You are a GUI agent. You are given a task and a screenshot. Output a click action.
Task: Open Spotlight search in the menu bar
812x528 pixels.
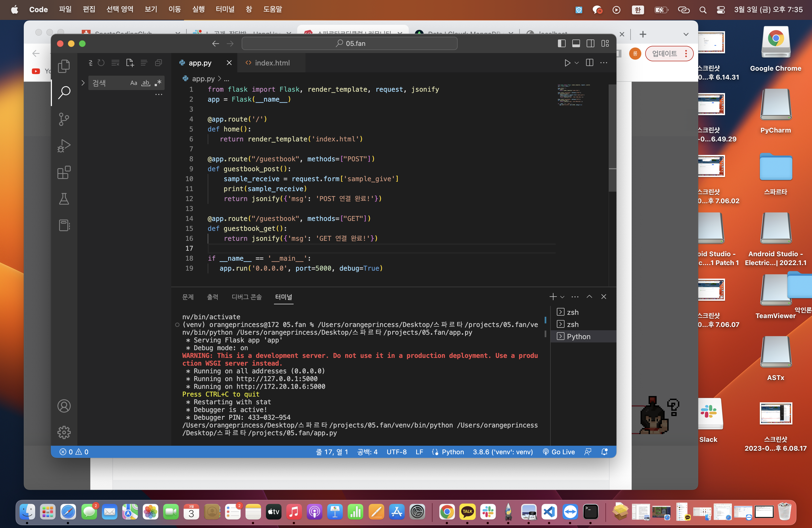click(x=702, y=10)
